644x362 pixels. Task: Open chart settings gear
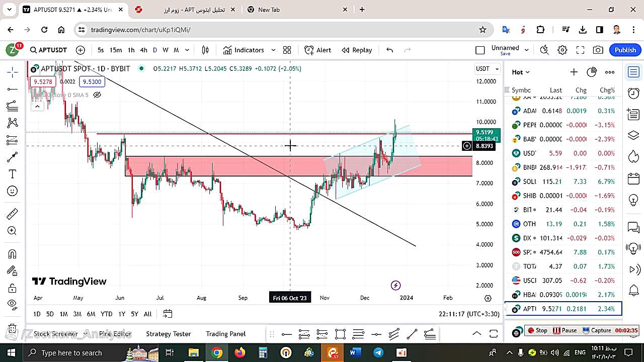tap(562, 50)
